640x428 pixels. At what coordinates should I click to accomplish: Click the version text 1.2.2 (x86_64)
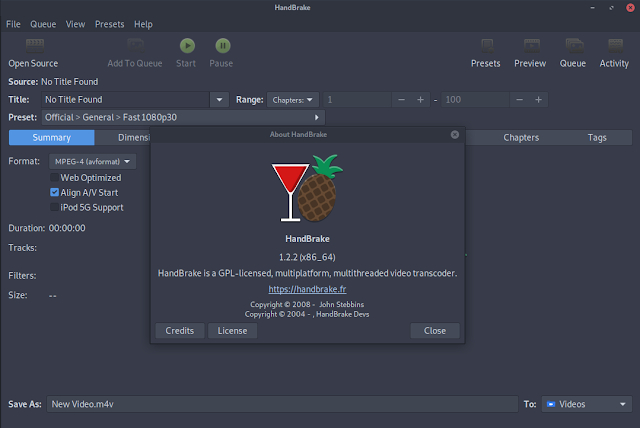pyautogui.click(x=307, y=257)
